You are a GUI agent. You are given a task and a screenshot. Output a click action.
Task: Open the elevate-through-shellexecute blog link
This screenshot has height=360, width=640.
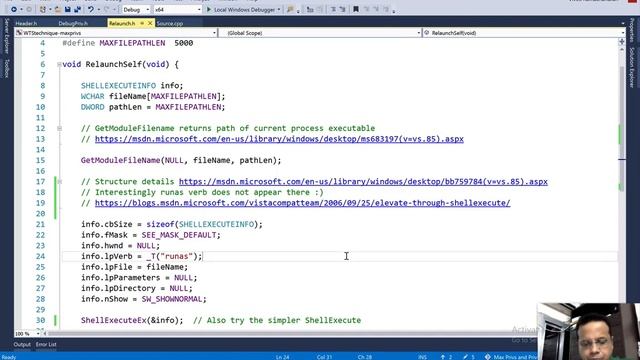[x=302, y=203]
